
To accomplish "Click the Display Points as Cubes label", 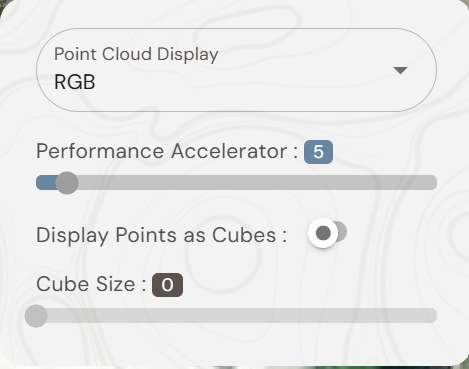I will [161, 235].
